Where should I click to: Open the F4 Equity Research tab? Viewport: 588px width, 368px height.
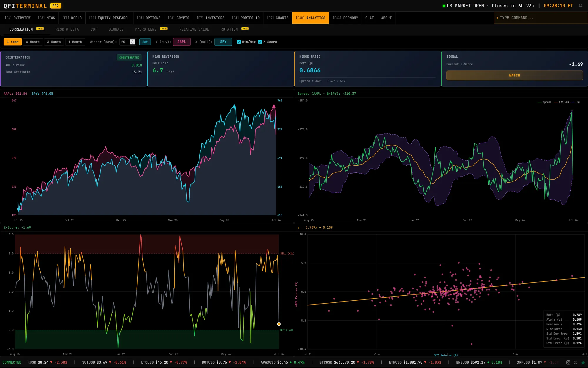point(109,18)
